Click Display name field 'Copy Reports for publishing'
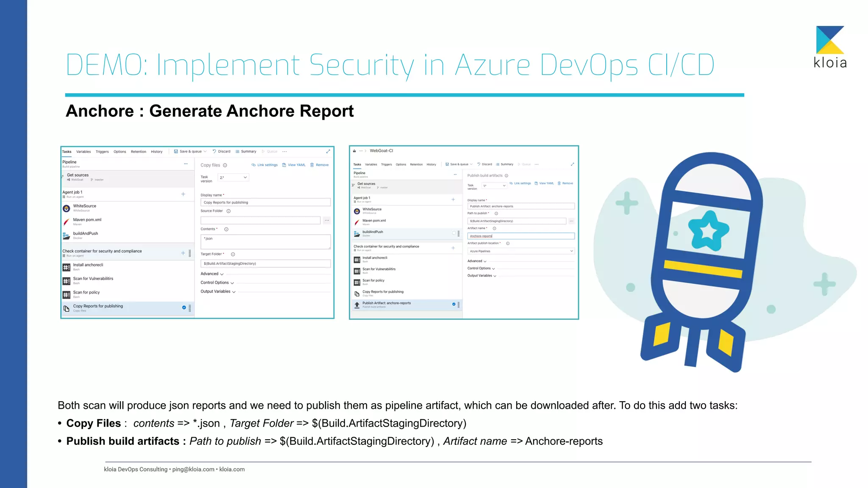This screenshot has height=488, width=868. 265,202
